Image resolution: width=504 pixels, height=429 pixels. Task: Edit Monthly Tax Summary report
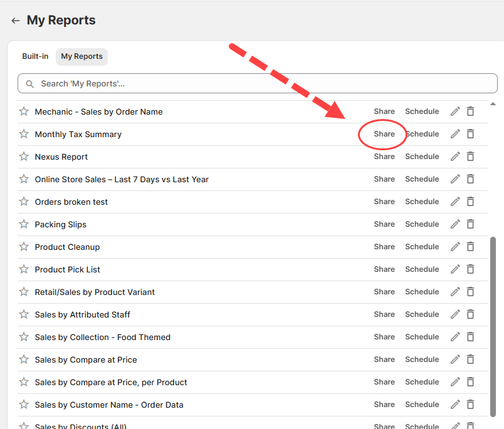pyautogui.click(x=455, y=134)
